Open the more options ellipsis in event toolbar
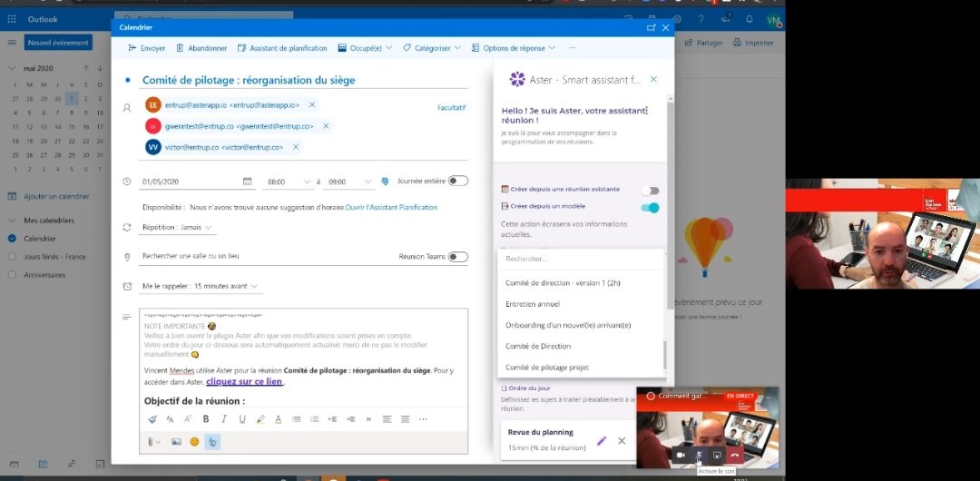The height and width of the screenshot is (481, 980). point(572,48)
